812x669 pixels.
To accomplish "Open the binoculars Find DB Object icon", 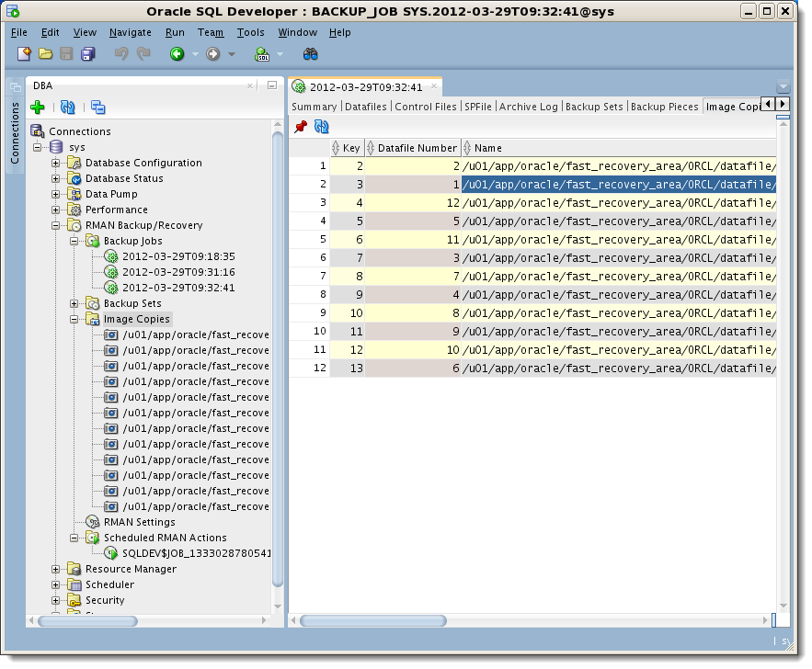I will tap(311, 54).
